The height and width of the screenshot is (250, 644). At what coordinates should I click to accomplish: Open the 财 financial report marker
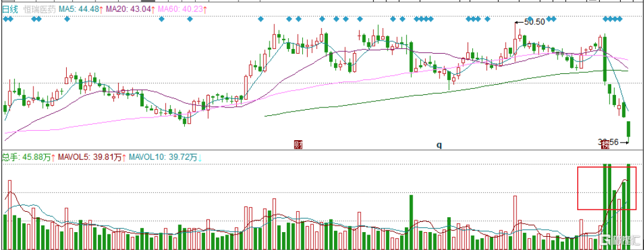point(298,144)
